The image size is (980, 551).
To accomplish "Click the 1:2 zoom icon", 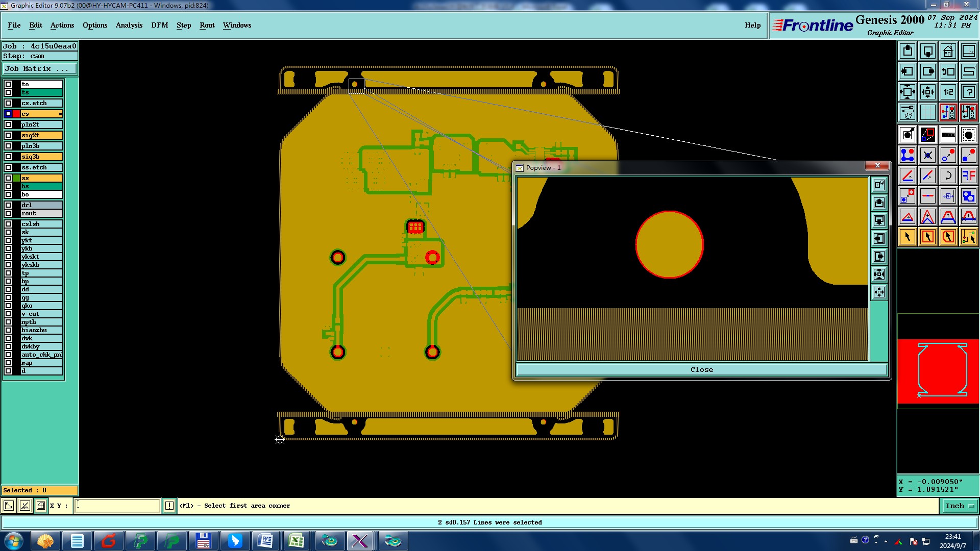I will [x=948, y=92].
